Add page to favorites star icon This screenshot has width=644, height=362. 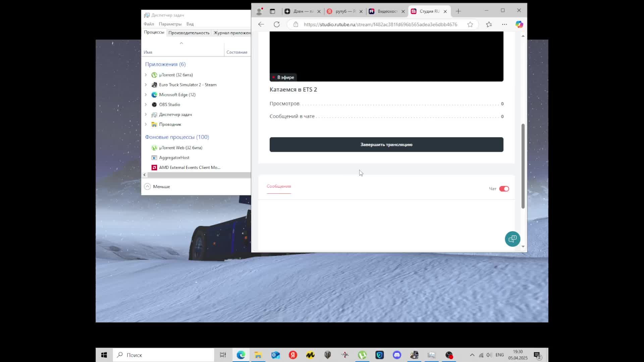click(470, 24)
